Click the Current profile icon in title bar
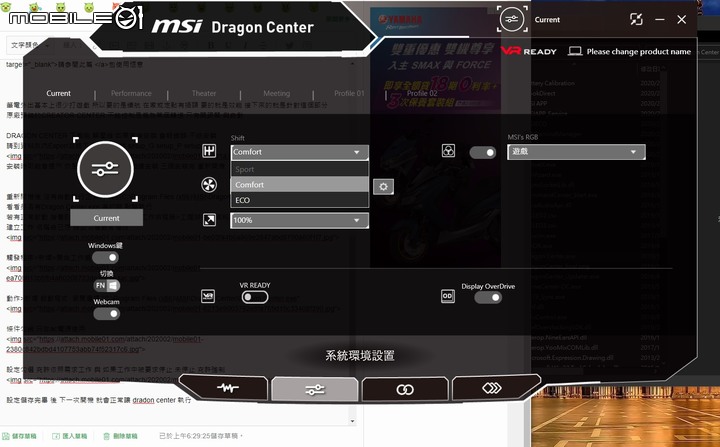 [512, 19]
